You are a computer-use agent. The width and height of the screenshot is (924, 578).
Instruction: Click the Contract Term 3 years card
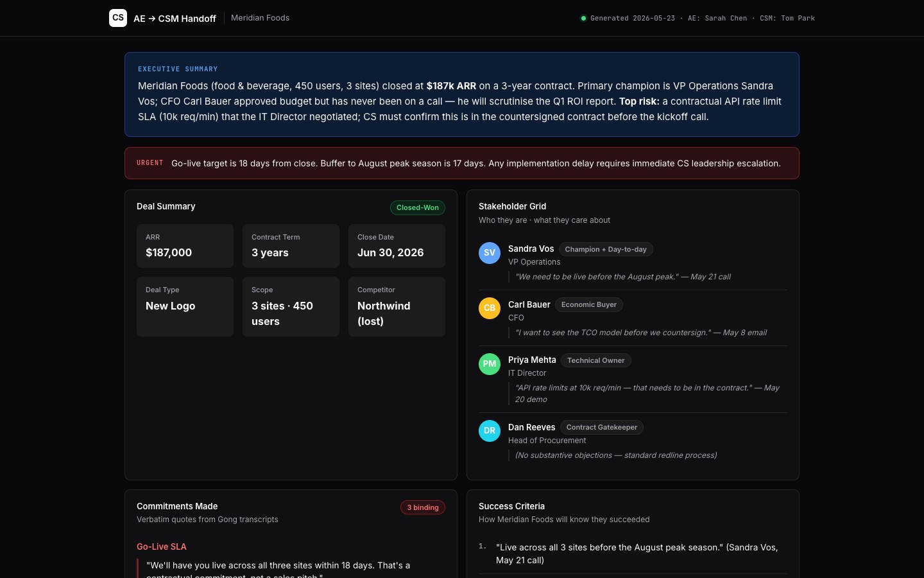(x=291, y=246)
